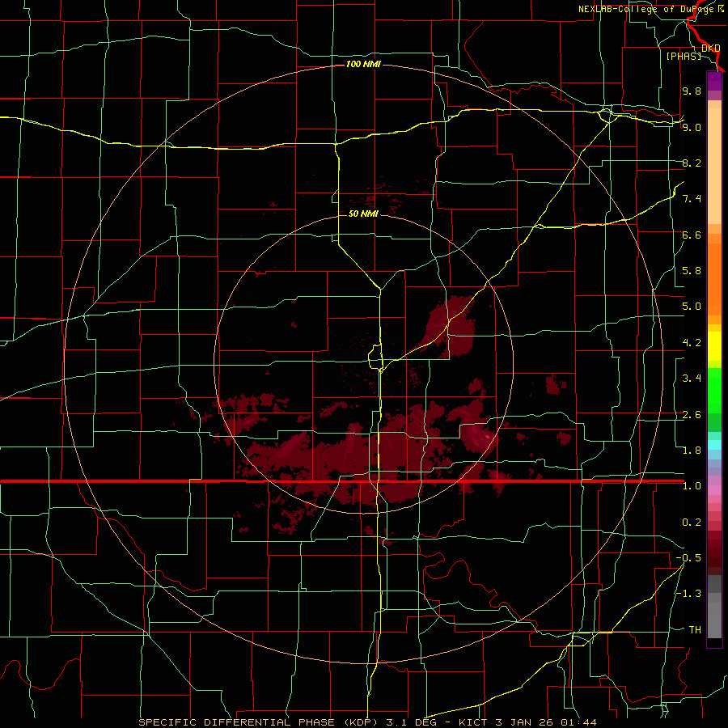Pick the 5.0 scale label
Viewport: 728px width, 728px height.
[692, 307]
